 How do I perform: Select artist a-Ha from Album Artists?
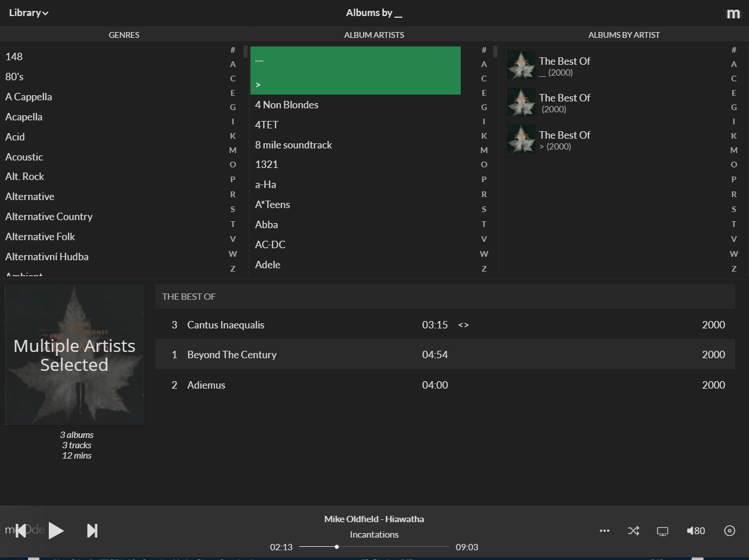click(265, 184)
